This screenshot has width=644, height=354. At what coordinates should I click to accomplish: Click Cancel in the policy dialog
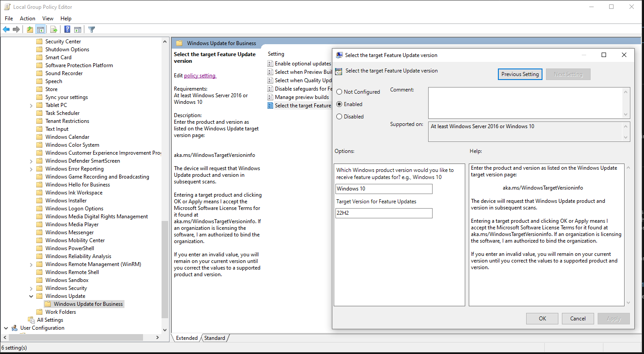coord(578,319)
